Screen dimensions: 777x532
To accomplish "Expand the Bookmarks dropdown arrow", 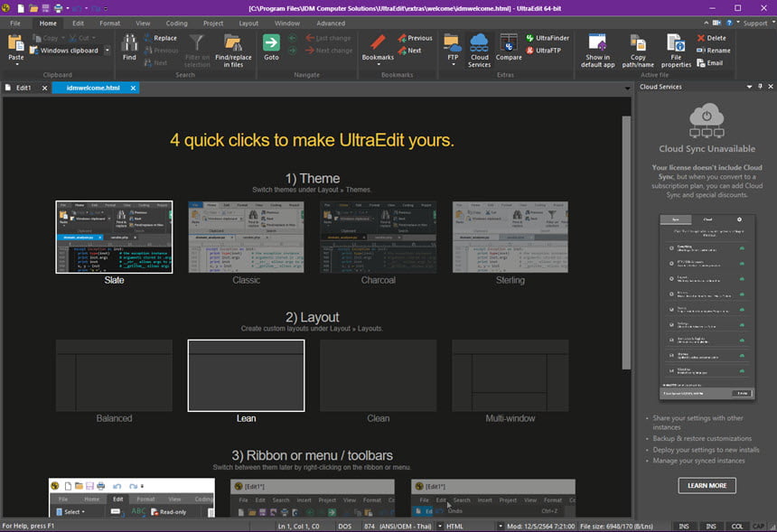I will click(378, 64).
